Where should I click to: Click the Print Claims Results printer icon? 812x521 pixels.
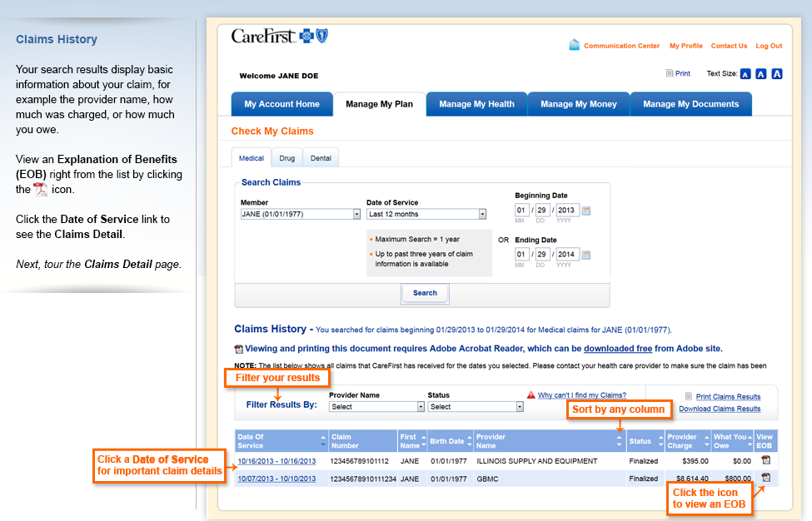(x=689, y=396)
